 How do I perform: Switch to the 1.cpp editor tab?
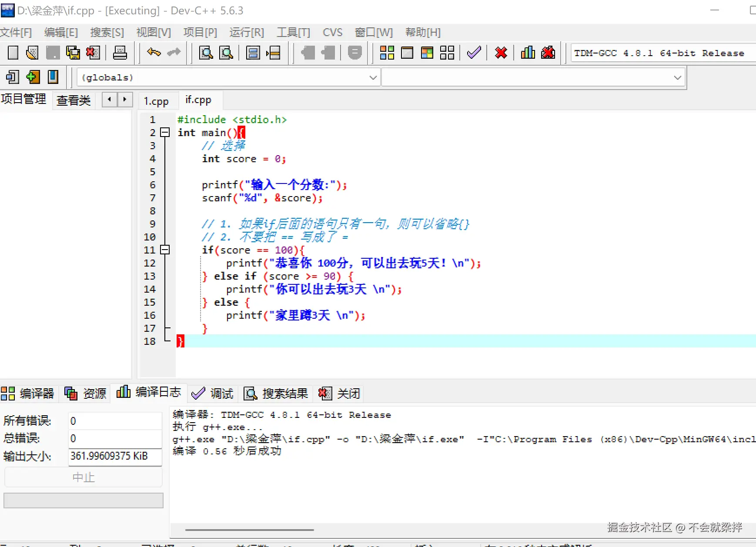coord(157,101)
